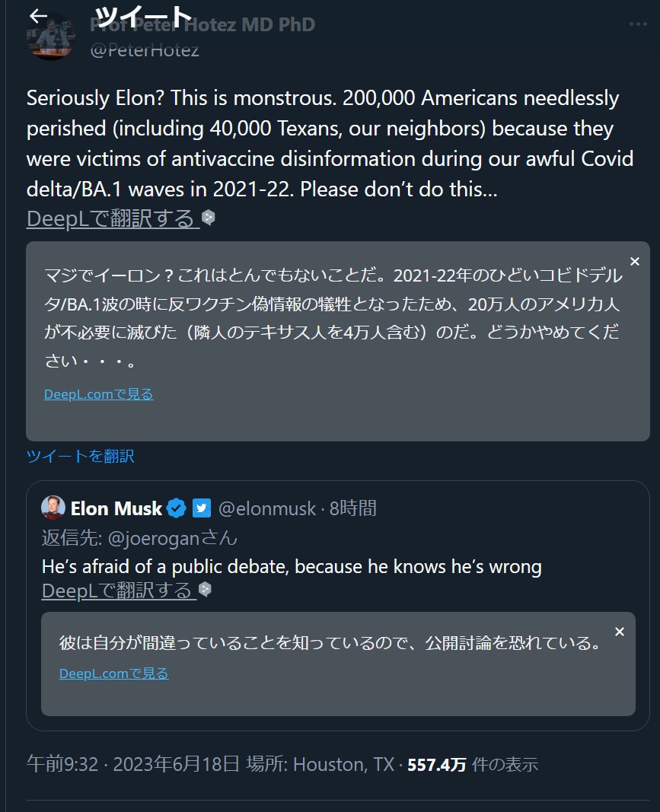
Task: Close the main tweet's DeepL translation box
Action: click(x=635, y=262)
